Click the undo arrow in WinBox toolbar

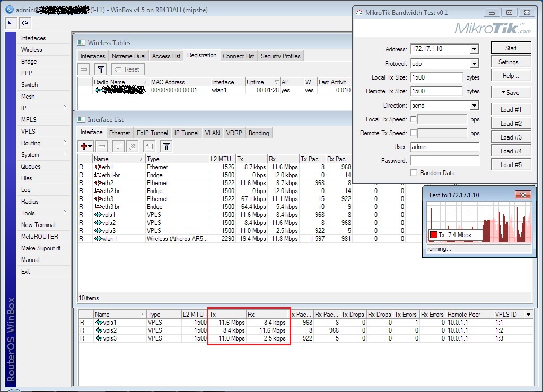pos(11,23)
